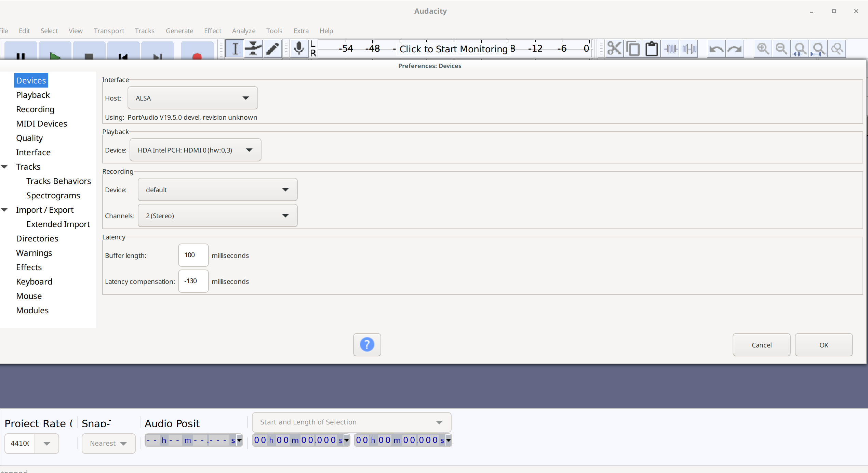
Task: Select Quality preferences category
Action: point(29,138)
